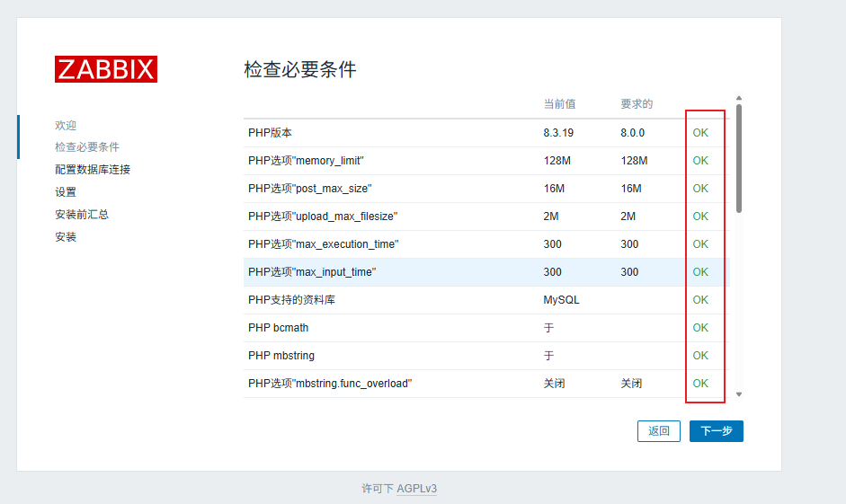
Task: Click OK status in max_execution_time row
Action: point(700,244)
